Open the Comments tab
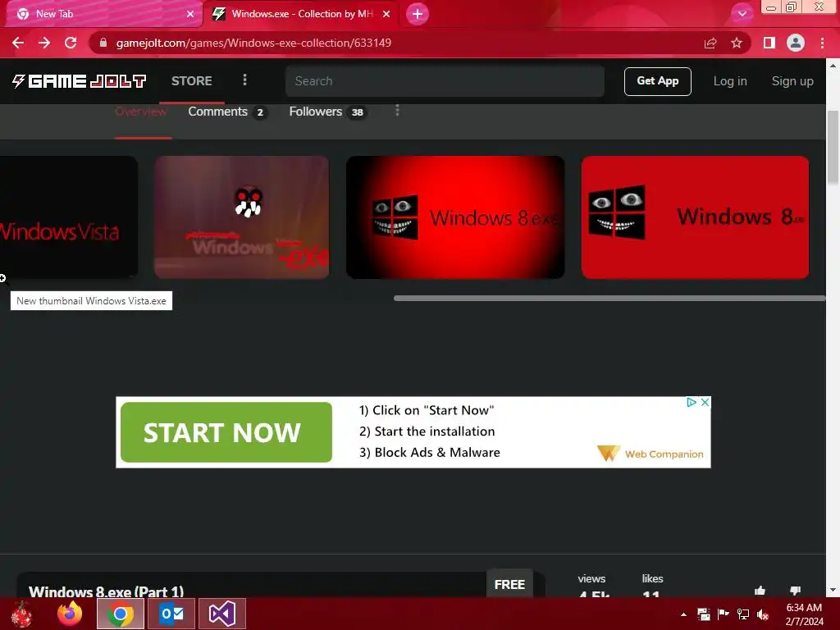 (228, 112)
